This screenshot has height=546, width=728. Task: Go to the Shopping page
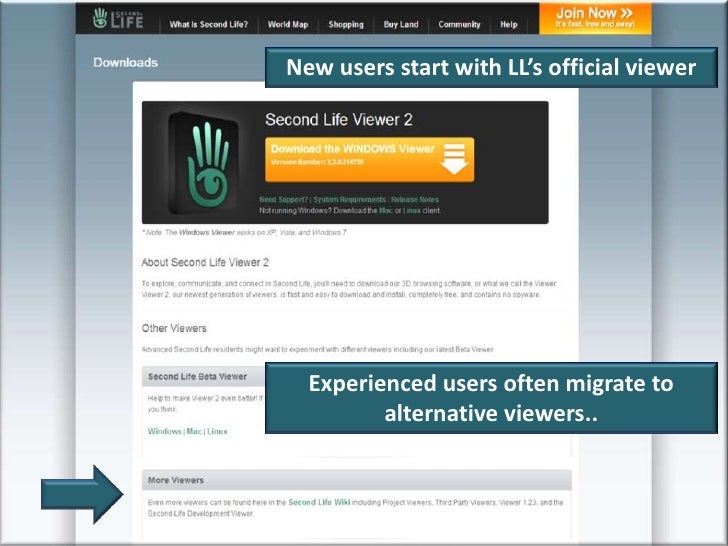click(x=346, y=25)
